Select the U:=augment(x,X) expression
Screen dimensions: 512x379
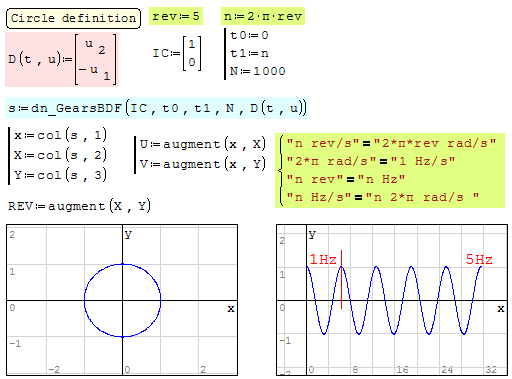(202, 144)
